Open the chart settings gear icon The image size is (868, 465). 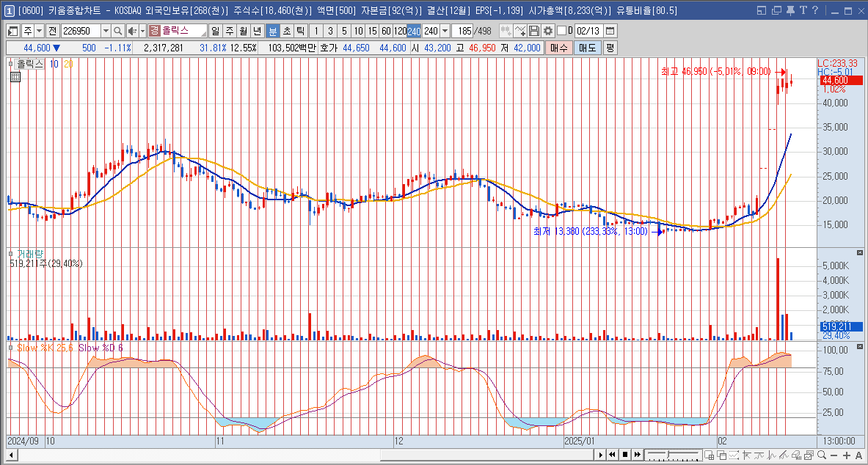[547, 31]
